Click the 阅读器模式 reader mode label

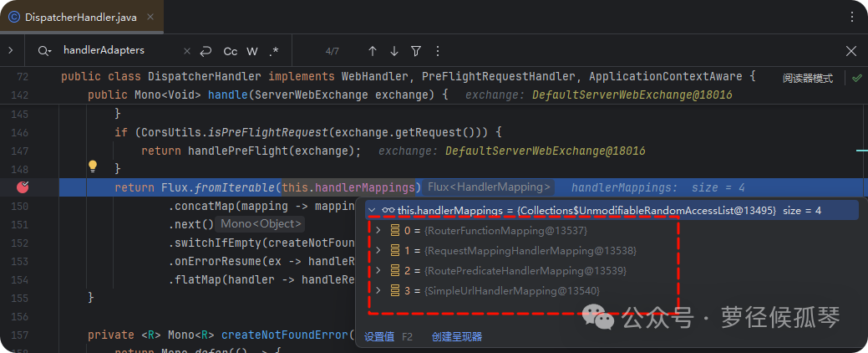(808, 79)
